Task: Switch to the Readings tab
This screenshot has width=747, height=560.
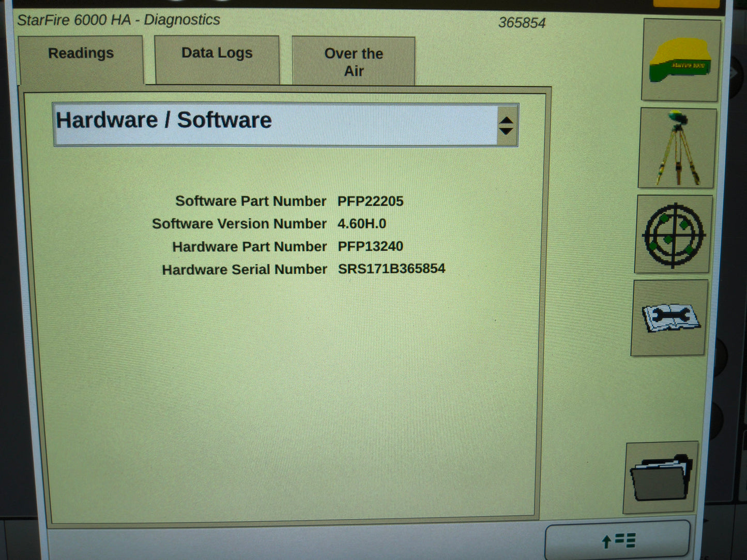Action: pyautogui.click(x=81, y=59)
